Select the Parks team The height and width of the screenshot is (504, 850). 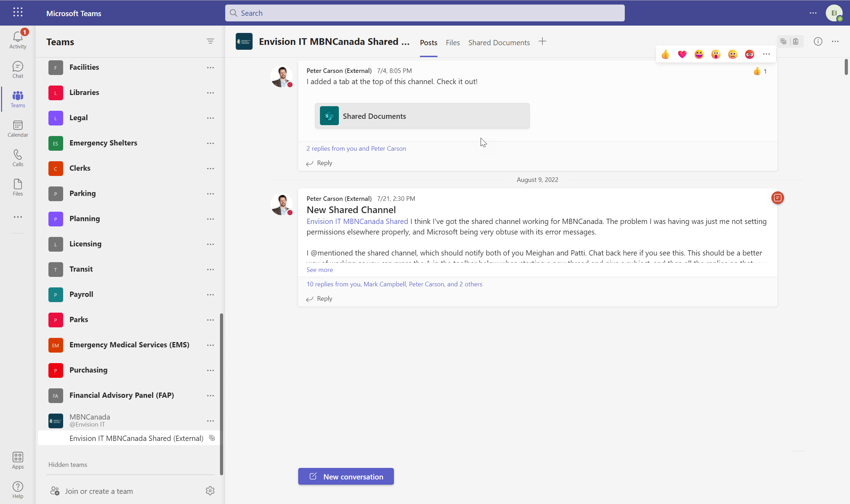click(128, 320)
